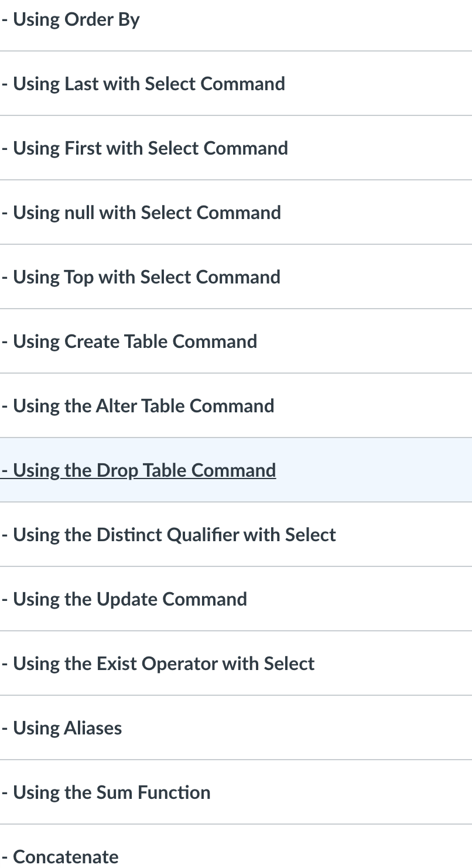
Task: Select Using the Alter Table Command
Action: (x=138, y=406)
